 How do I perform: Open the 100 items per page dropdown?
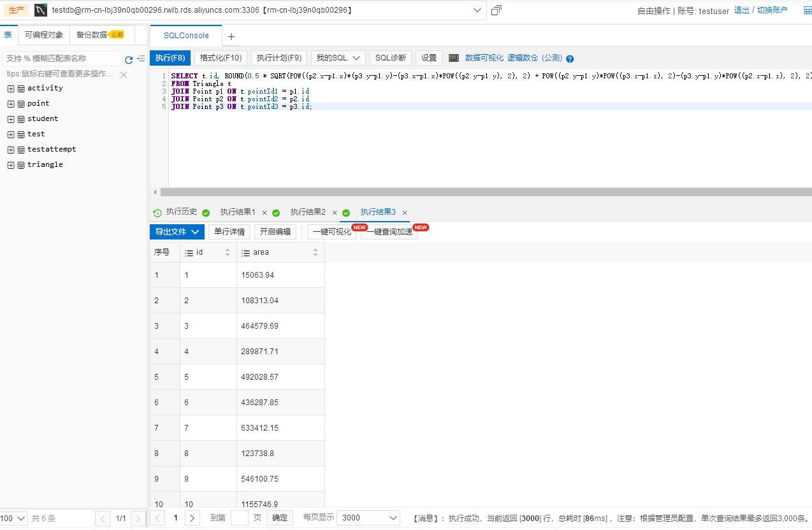click(13, 519)
